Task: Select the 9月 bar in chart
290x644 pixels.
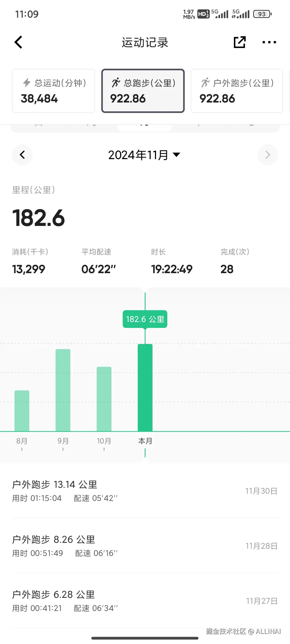Action: pos(63,390)
